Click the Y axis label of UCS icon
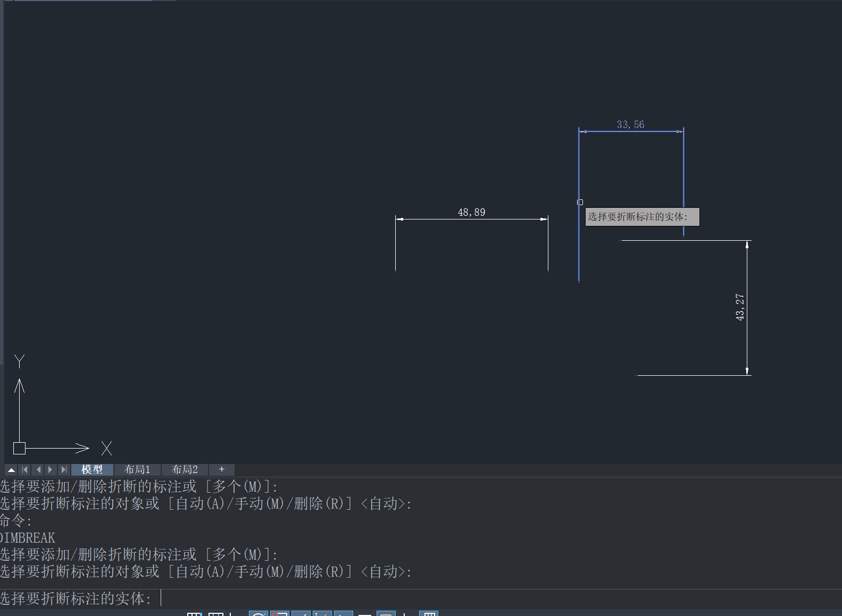The image size is (842, 616). point(20,361)
